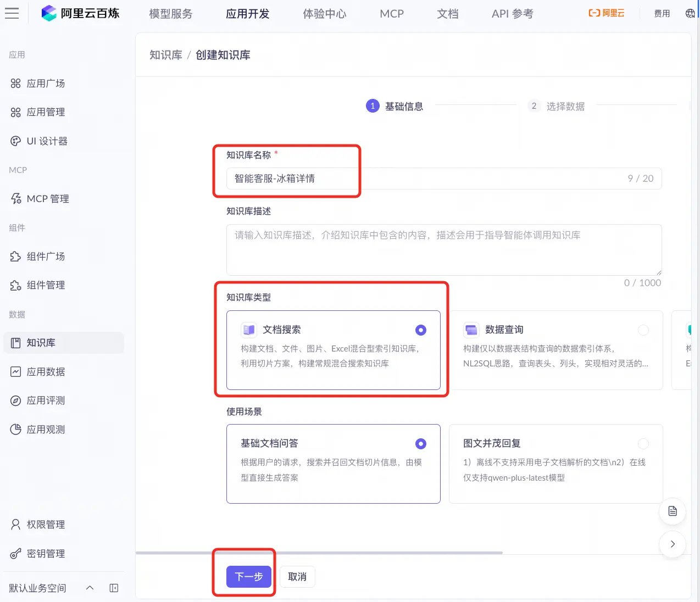Click the 知识库描述 text area
Image resolution: width=700 pixels, height=602 pixels.
(444, 250)
